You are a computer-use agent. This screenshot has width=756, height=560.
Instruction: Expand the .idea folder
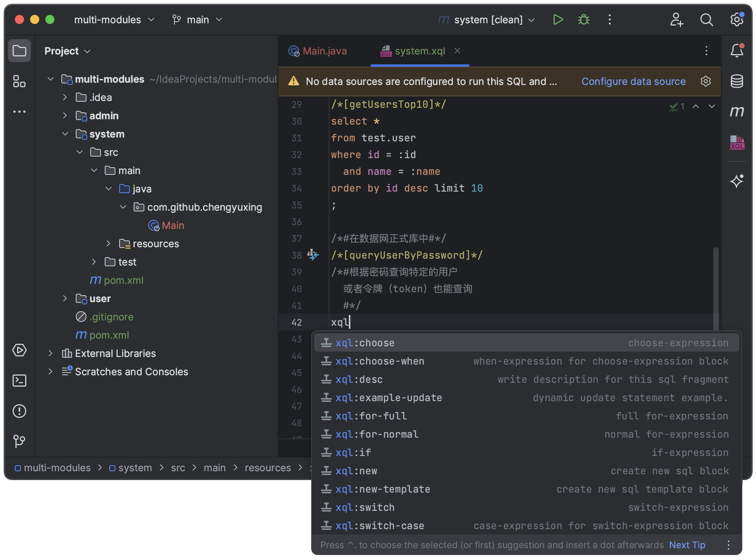(x=65, y=97)
